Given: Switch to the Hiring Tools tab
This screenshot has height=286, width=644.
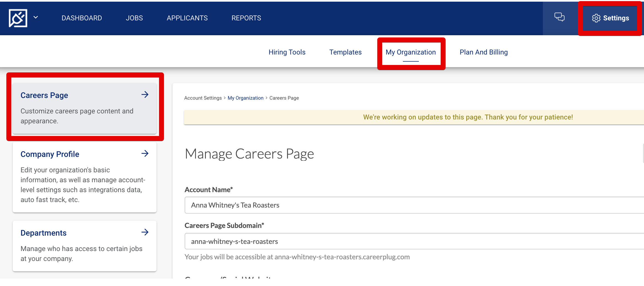Looking at the screenshot, I should (x=287, y=52).
